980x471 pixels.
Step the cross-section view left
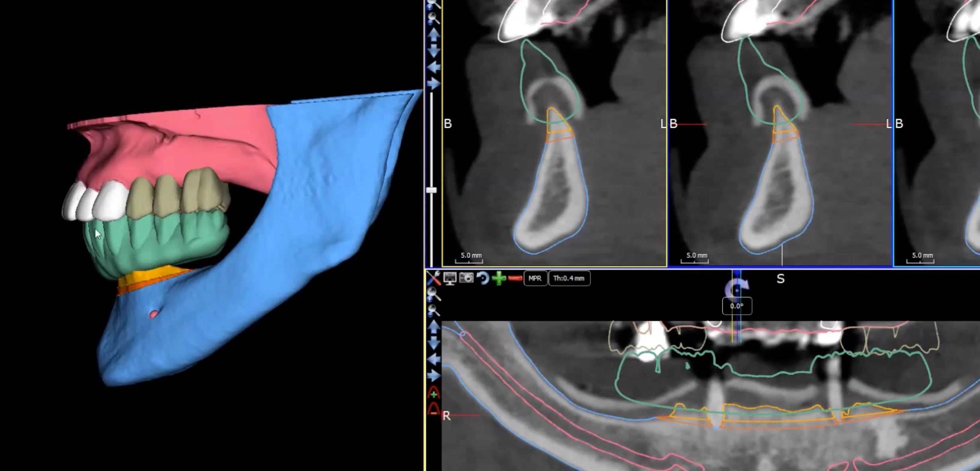433,67
